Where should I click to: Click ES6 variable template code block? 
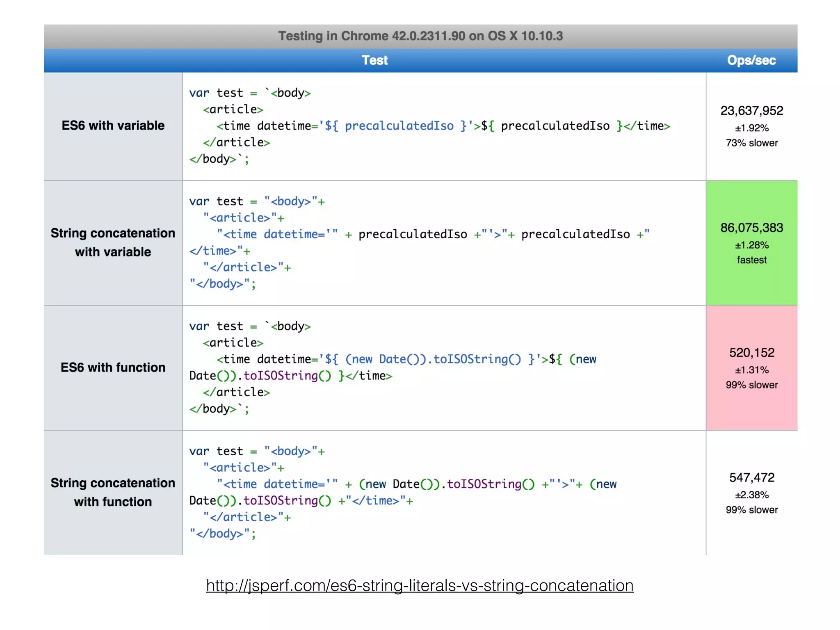429,126
